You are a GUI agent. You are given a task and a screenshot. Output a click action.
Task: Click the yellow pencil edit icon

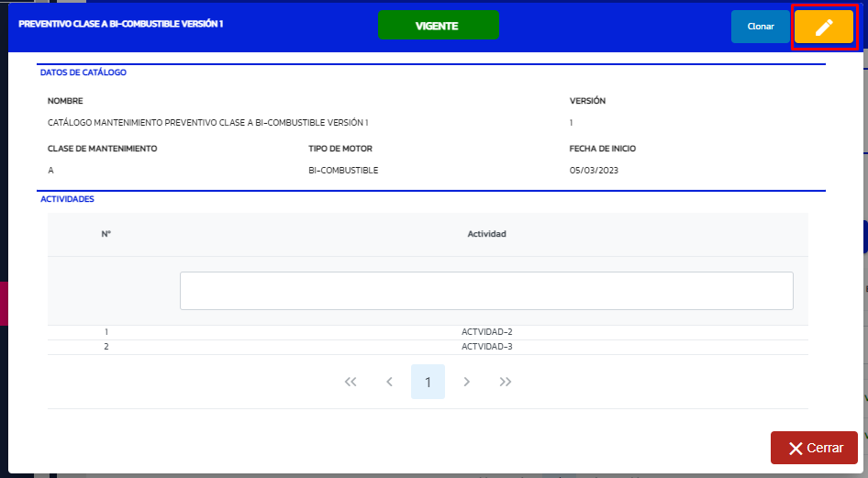tap(823, 28)
